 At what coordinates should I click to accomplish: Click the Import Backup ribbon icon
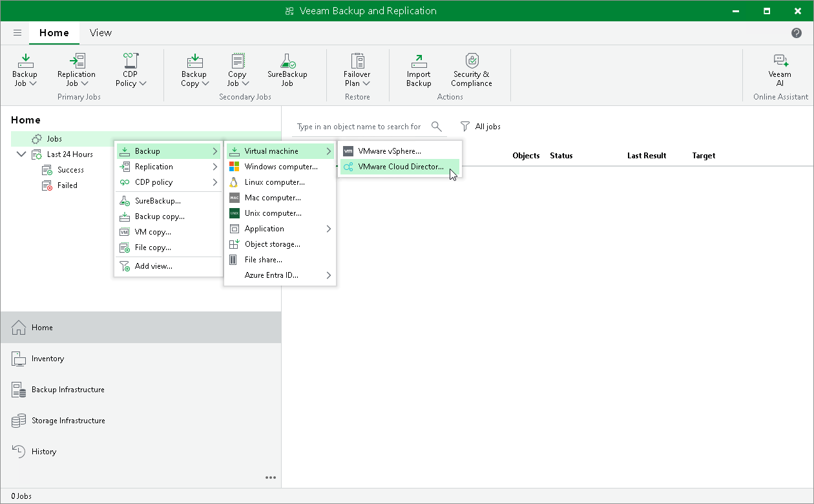[419, 61]
